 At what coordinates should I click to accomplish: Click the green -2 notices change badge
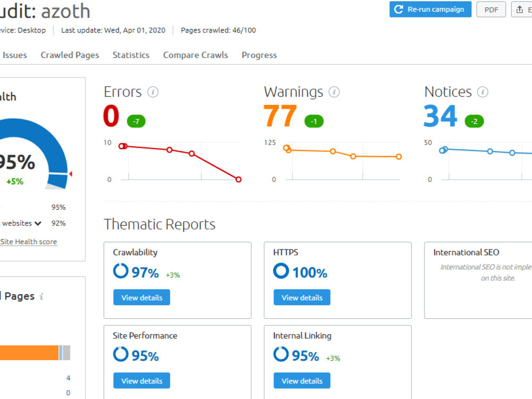pos(474,121)
